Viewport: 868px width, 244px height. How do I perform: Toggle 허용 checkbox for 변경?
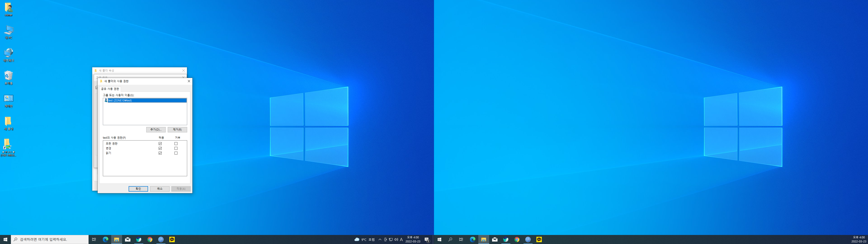click(160, 148)
